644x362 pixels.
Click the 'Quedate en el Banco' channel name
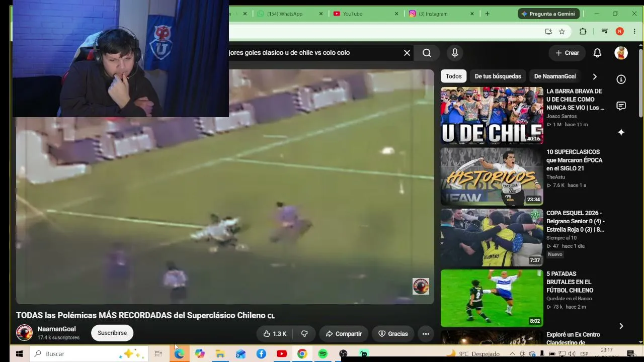coord(569,299)
